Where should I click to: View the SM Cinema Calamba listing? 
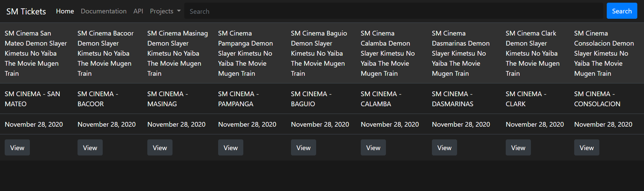[x=373, y=147]
